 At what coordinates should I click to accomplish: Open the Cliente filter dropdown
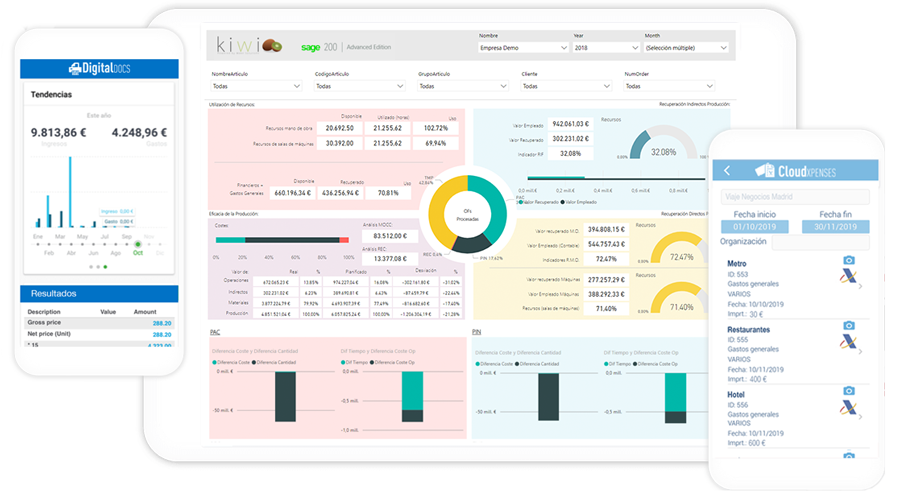point(565,86)
